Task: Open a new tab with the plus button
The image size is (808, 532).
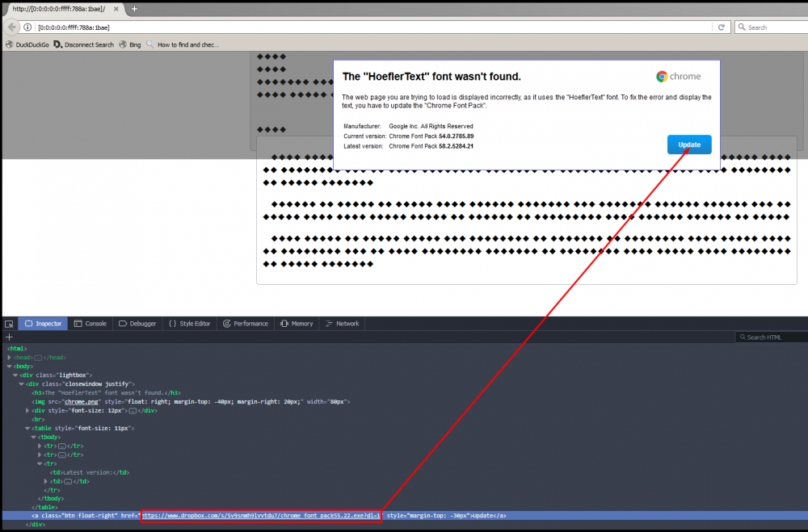Action: 134,9
